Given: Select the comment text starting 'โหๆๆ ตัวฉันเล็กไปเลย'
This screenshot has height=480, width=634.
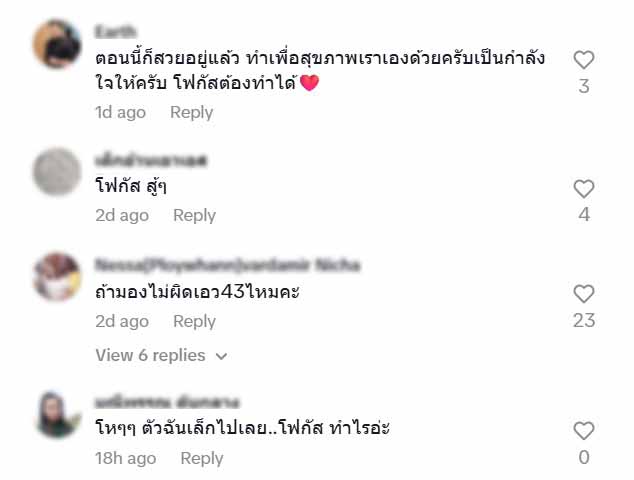Looking at the screenshot, I should (x=243, y=427).
